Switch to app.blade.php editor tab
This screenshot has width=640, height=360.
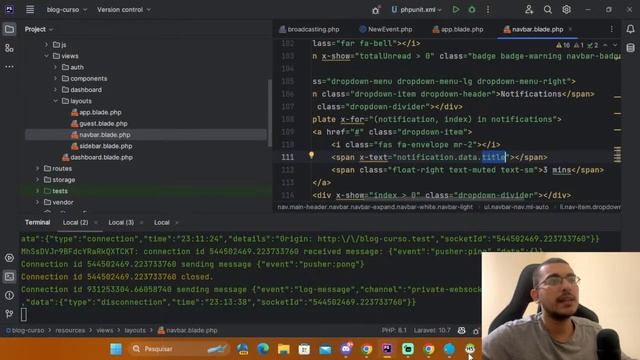(x=458, y=29)
